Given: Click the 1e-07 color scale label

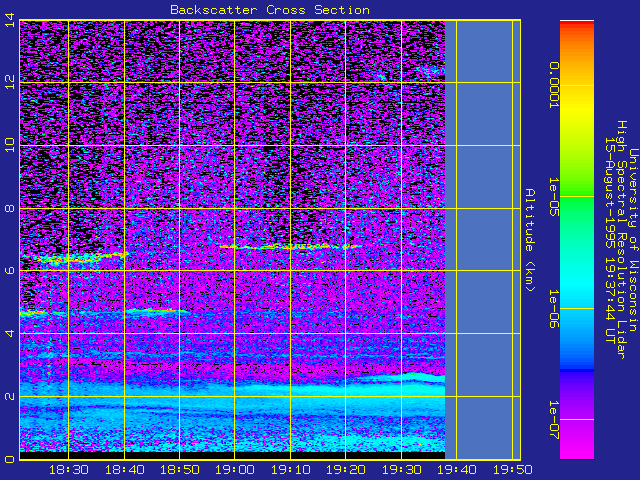Looking at the screenshot, I should (x=553, y=420).
